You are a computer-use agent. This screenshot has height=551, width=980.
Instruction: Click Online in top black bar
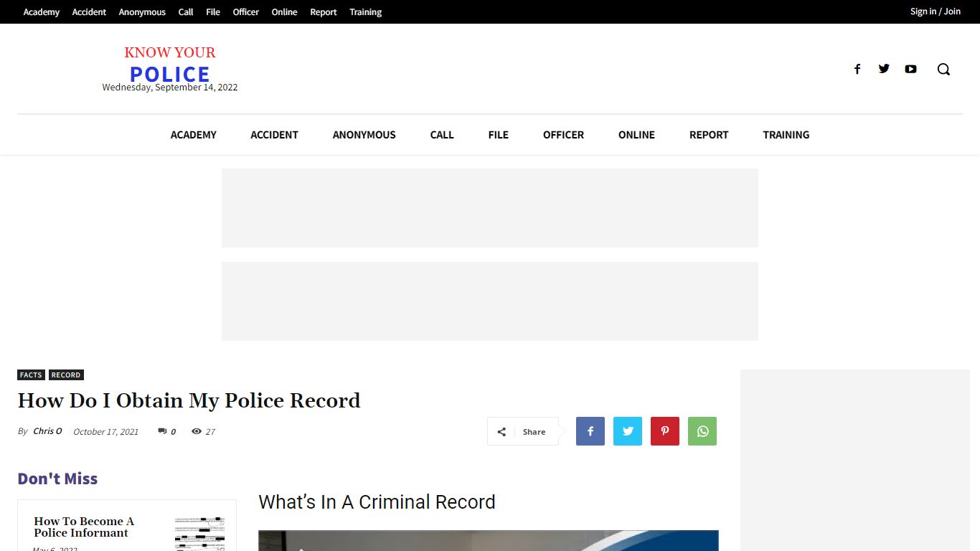pos(284,12)
